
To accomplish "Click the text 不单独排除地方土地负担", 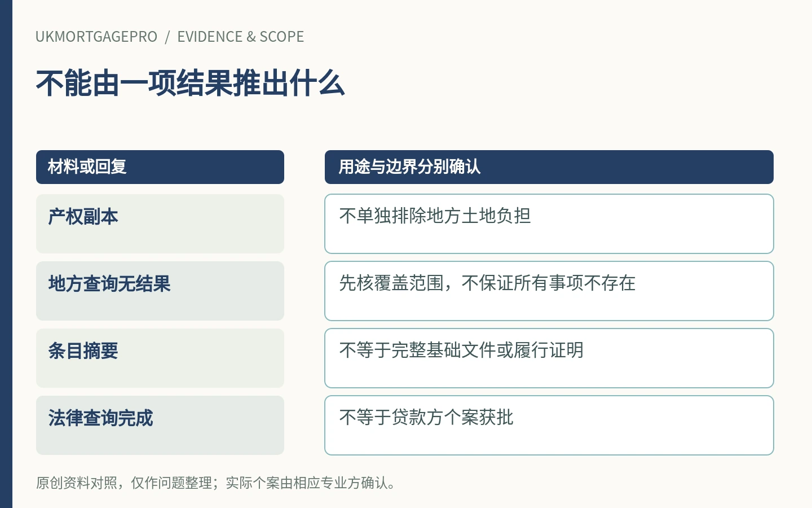I will [435, 216].
